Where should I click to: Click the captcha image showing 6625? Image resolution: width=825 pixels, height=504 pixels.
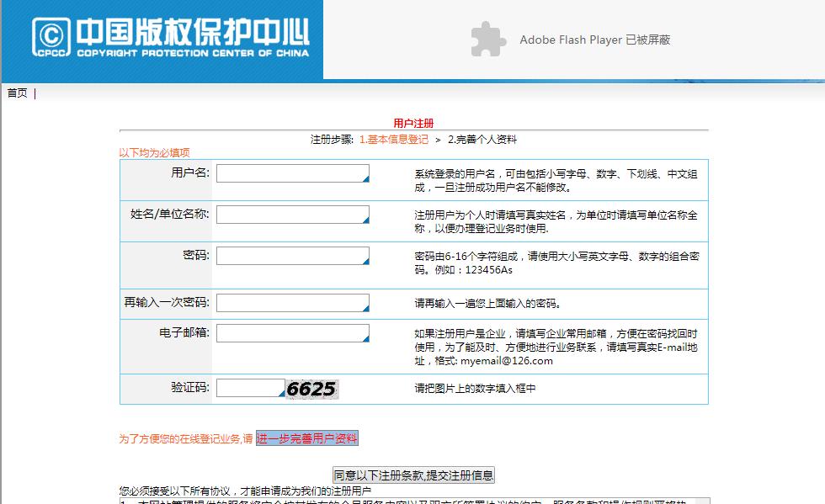311,388
